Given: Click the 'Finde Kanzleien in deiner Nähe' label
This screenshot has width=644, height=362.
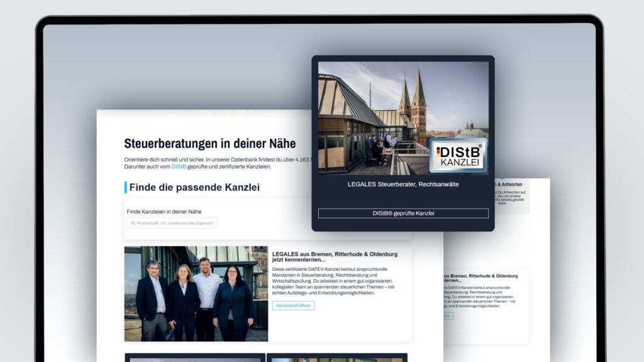Looking at the screenshot, I should (164, 212).
